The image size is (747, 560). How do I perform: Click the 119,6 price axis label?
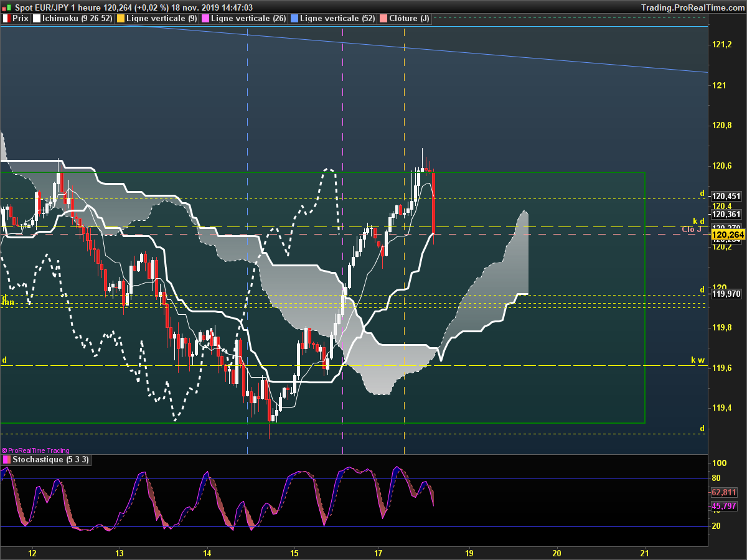721,368
